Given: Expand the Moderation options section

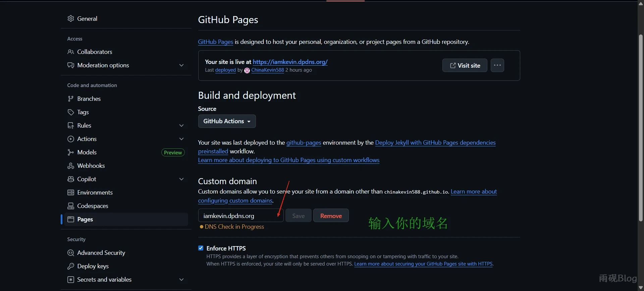Looking at the screenshot, I should tap(181, 65).
